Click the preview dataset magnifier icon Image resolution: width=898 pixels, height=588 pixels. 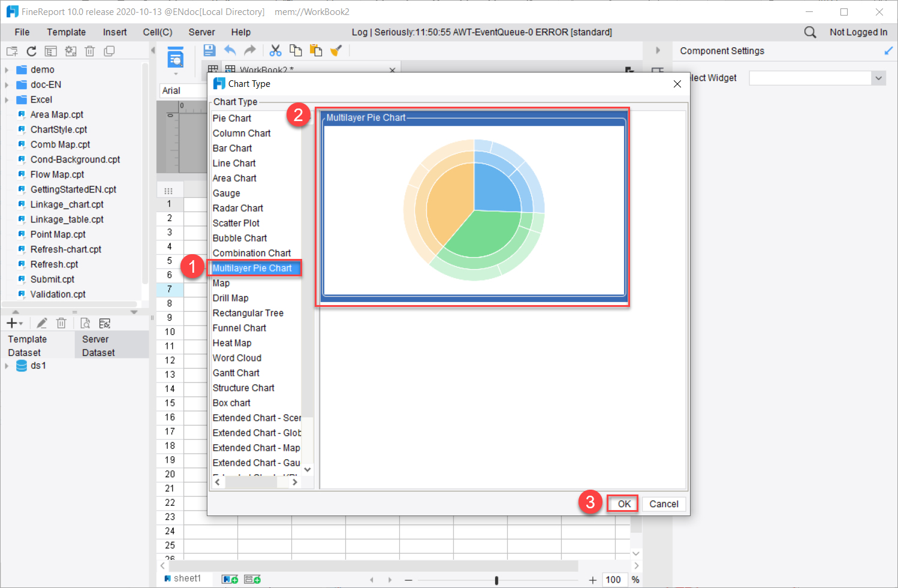pos(85,323)
